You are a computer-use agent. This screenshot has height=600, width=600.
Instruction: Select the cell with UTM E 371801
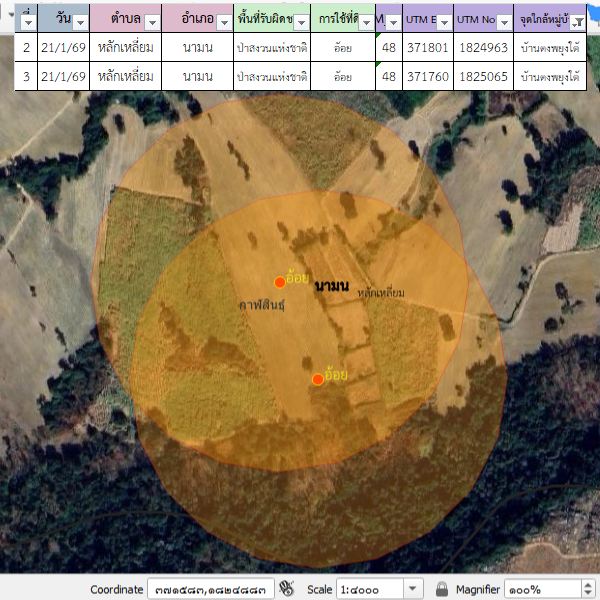(x=428, y=47)
